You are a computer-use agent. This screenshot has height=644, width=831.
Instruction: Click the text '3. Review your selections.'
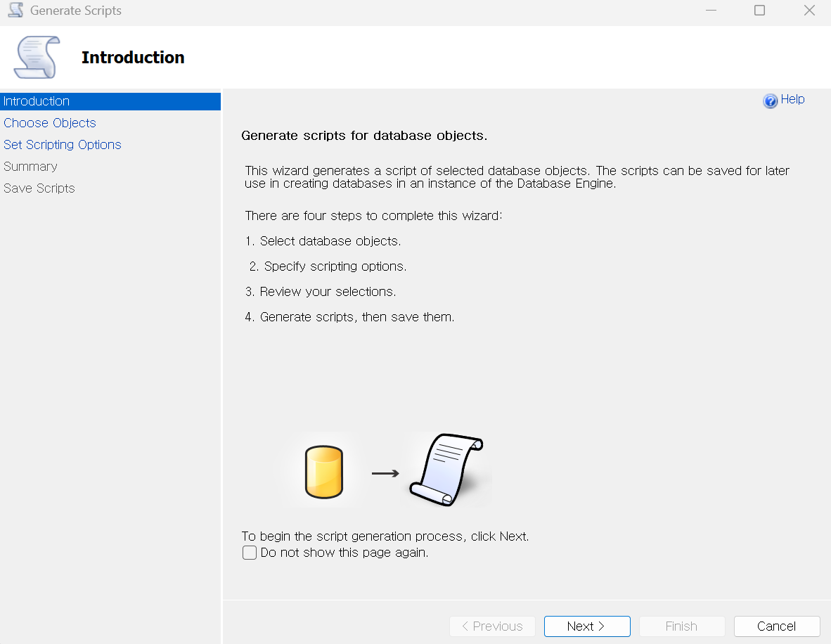click(321, 292)
